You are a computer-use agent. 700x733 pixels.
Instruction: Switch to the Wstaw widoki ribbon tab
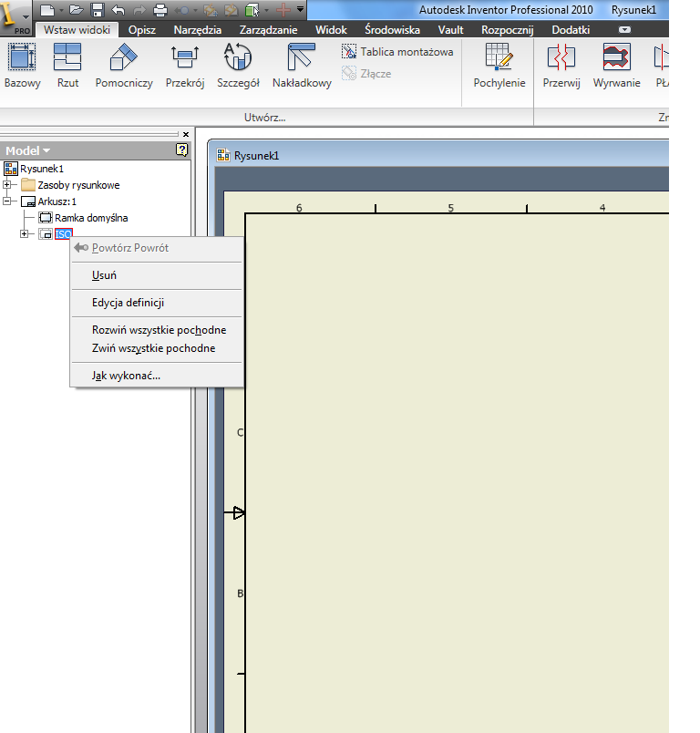point(77,30)
